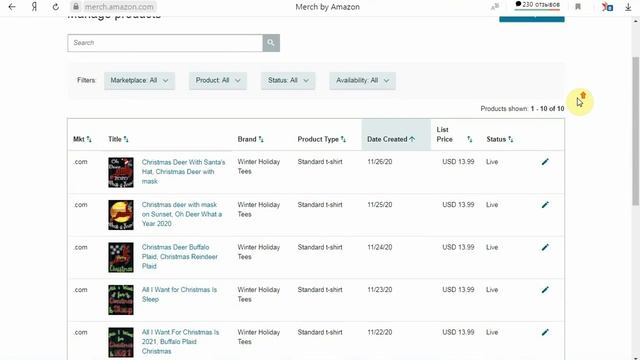The width and height of the screenshot is (640, 360).
Task: Open the red browser extension icon
Action: point(607,7)
